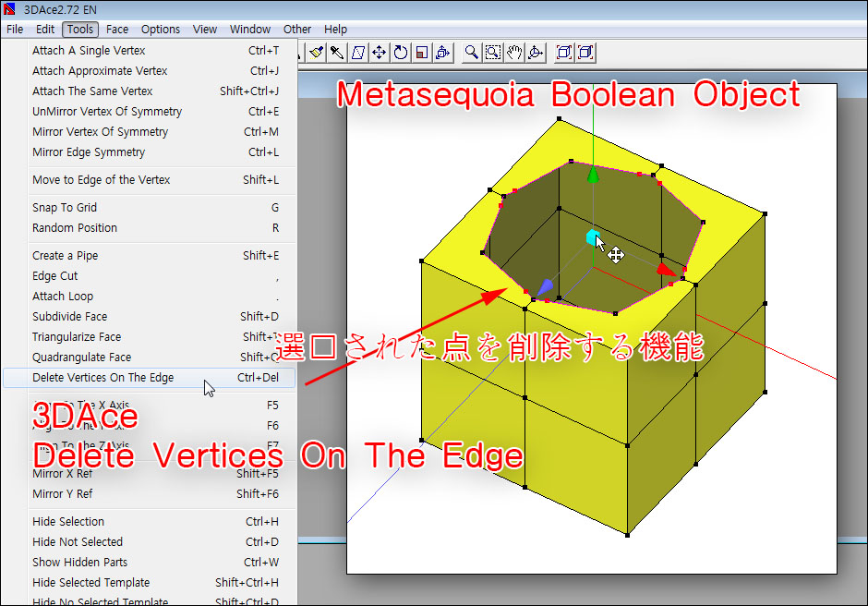Activate the four-arrow move tool
Screen dimensions: 868x606
[380, 53]
